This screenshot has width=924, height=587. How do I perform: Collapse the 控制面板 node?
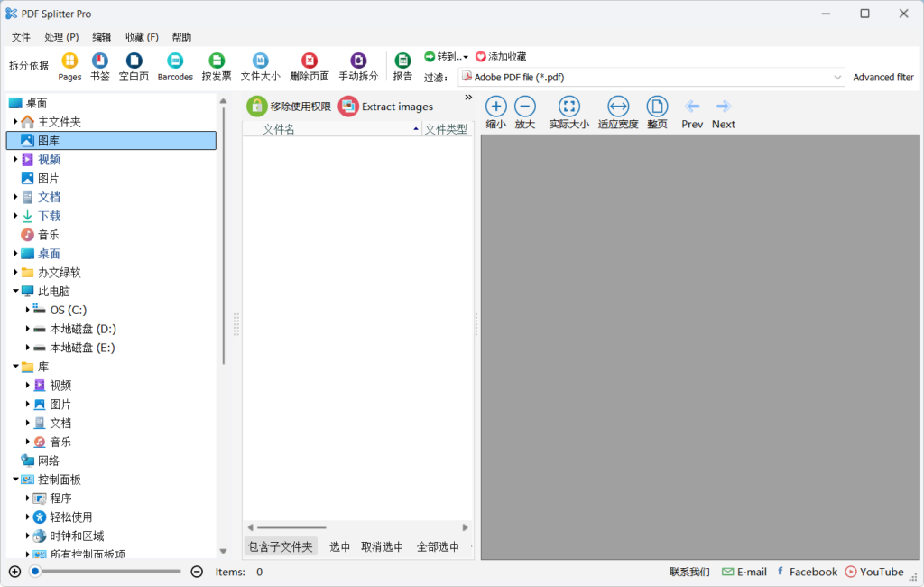click(x=15, y=479)
